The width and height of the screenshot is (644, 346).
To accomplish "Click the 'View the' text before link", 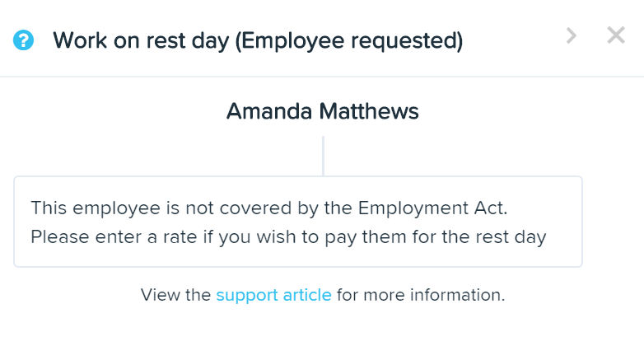I will (175, 295).
